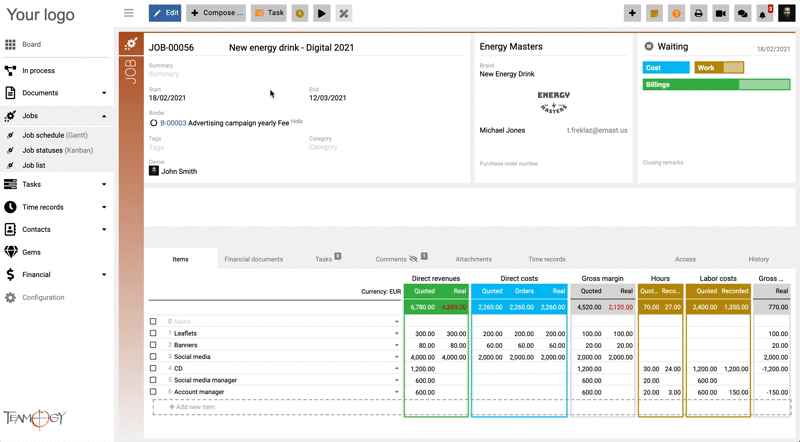Open the notifications bell icon
This screenshot has width=800, height=442.
764,13
